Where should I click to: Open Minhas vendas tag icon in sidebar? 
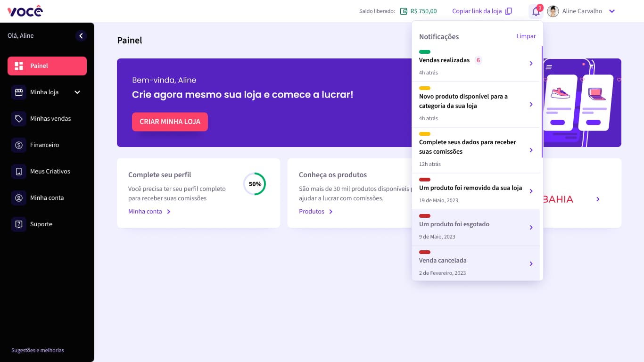[19, 119]
